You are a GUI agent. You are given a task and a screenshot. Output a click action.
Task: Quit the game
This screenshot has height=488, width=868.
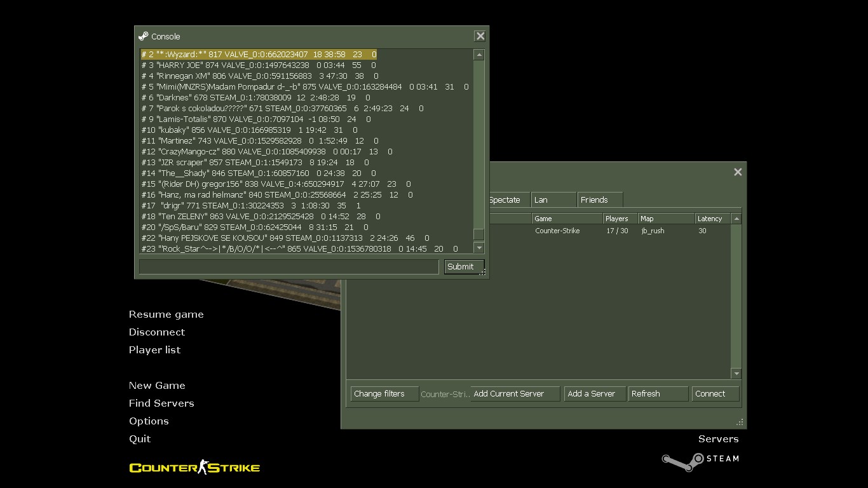pyautogui.click(x=140, y=439)
